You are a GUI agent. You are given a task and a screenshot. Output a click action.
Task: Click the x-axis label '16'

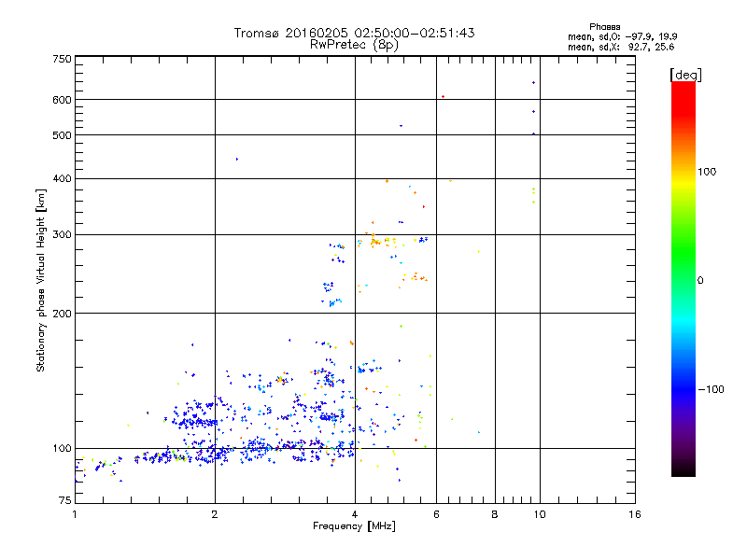coord(635,514)
